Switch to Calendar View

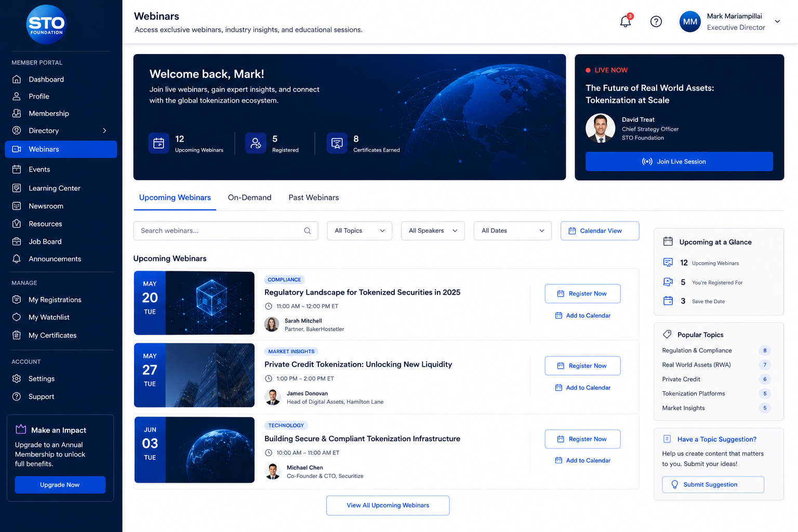pos(600,231)
